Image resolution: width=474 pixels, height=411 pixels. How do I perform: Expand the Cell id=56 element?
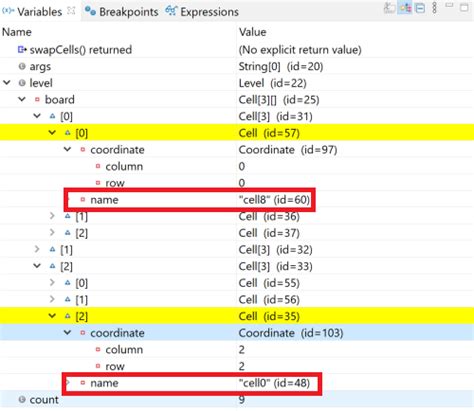pos(52,299)
